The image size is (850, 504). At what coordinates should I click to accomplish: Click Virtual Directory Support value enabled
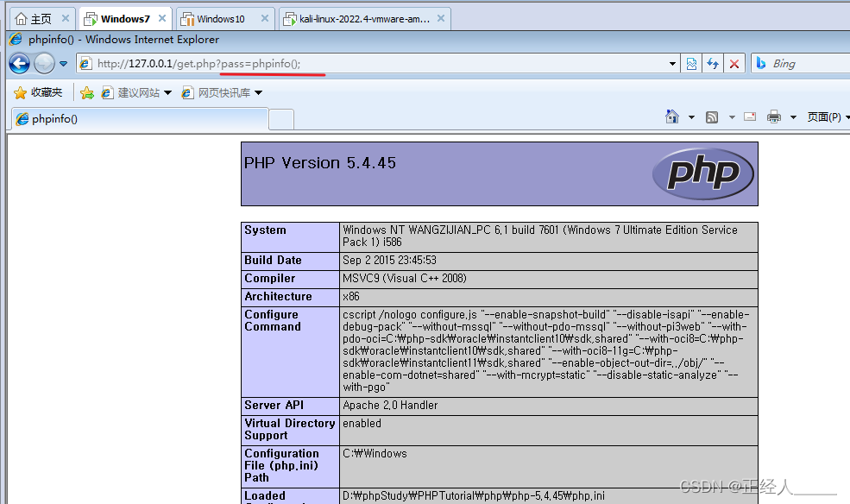click(362, 423)
